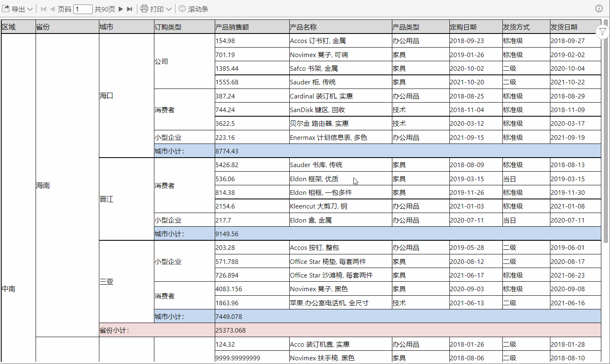This screenshot has height=364, width=610.
Task: Open the info icon in the toolbar
Action: pos(599,9)
